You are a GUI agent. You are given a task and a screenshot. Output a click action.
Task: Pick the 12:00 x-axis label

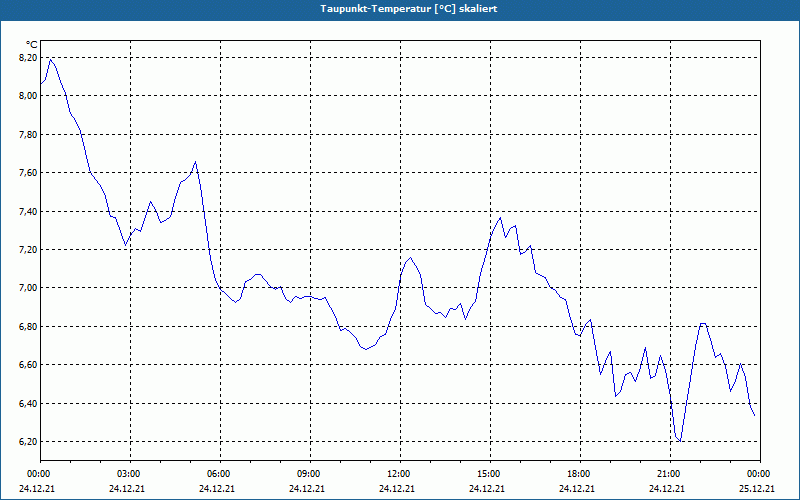[400, 474]
